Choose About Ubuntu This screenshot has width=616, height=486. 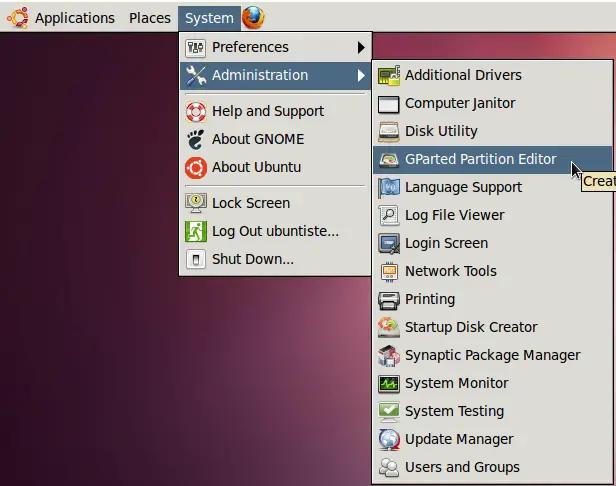coord(275,168)
